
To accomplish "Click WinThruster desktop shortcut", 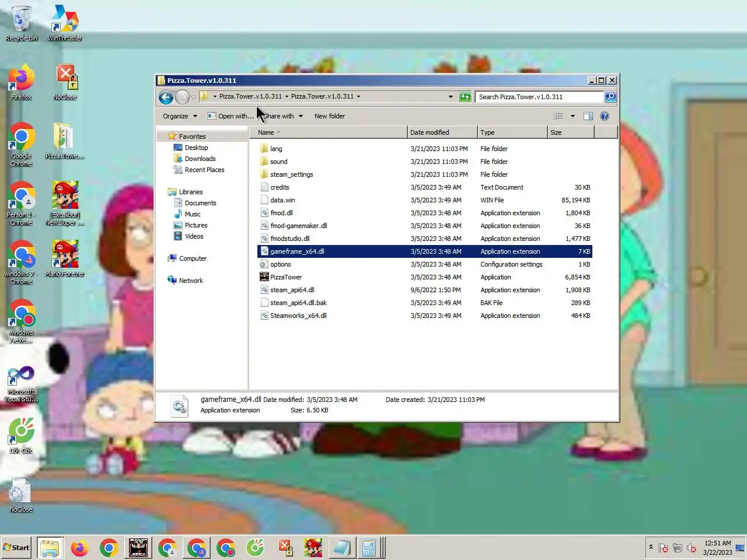I will pyautogui.click(x=65, y=23).
